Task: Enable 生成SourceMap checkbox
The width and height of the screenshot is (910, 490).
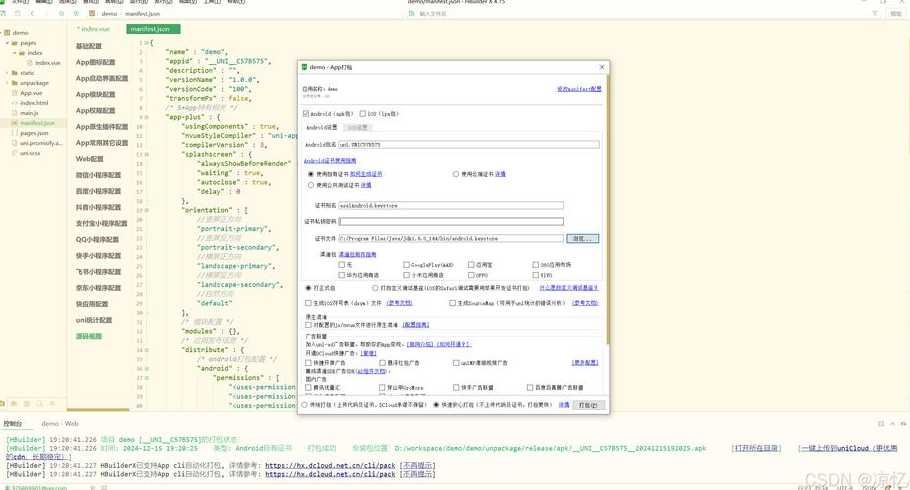Action: coord(452,303)
